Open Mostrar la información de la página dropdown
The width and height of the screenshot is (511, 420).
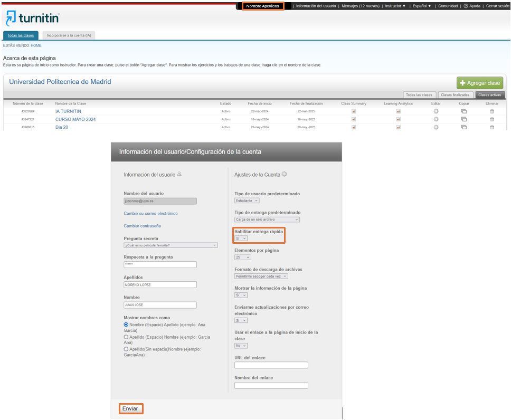pos(241,295)
